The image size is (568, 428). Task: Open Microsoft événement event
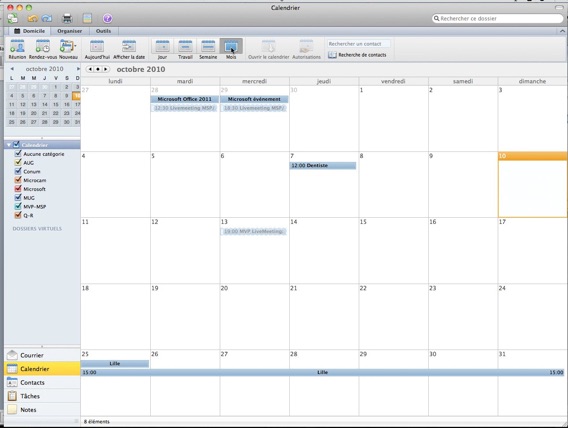(254, 99)
